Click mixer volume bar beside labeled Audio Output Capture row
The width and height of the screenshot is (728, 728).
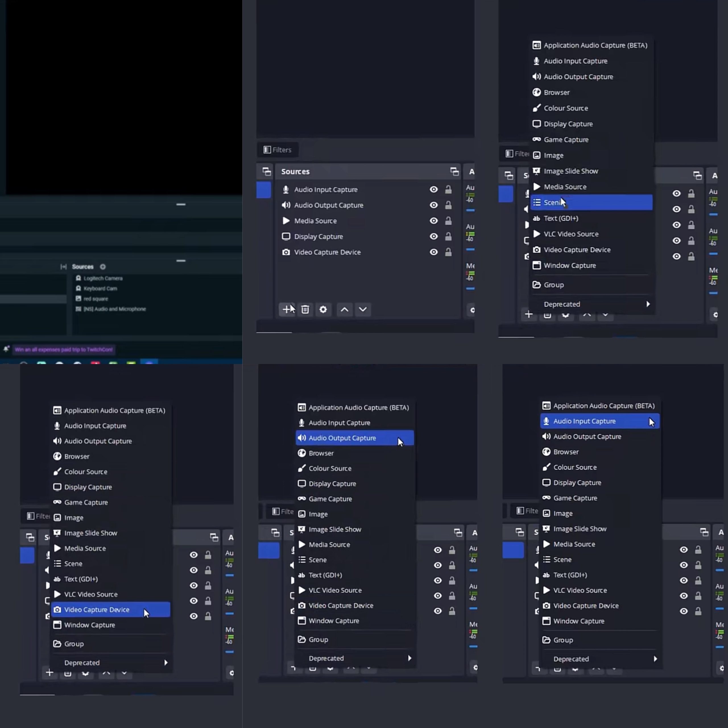tap(470, 210)
